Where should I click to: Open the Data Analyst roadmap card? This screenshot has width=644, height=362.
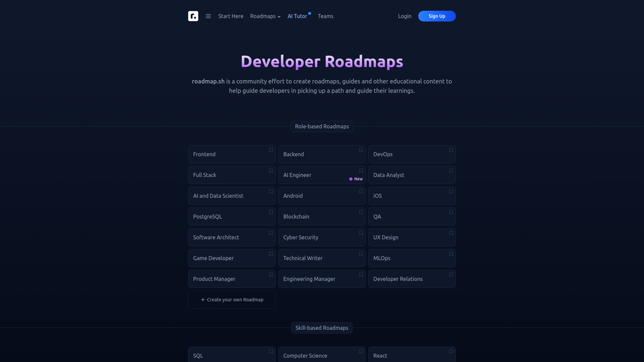pyautogui.click(x=412, y=175)
